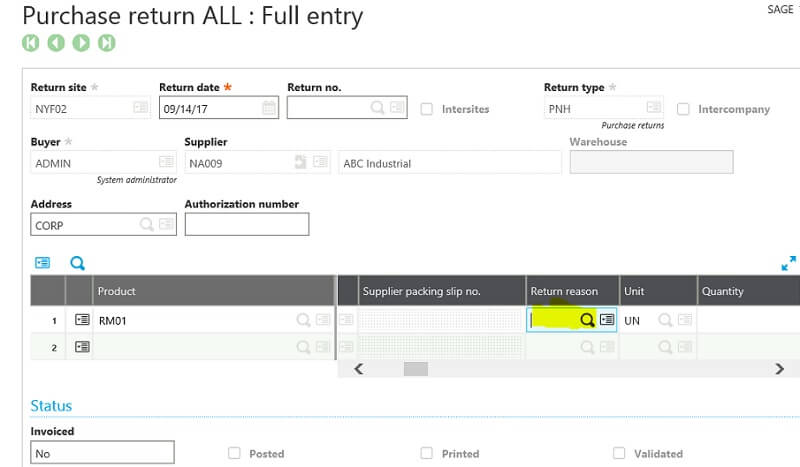
Task: Open row 1 line actions menu
Action: [82, 320]
